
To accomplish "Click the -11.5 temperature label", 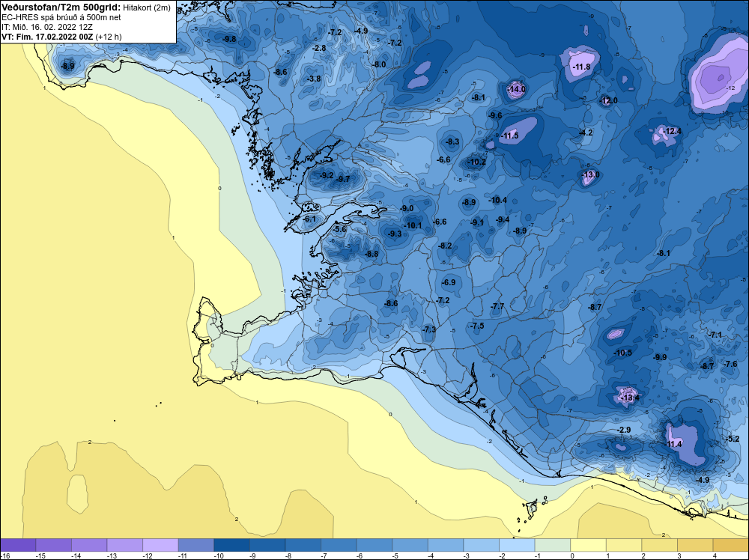I will pyautogui.click(x=509, y=136).
